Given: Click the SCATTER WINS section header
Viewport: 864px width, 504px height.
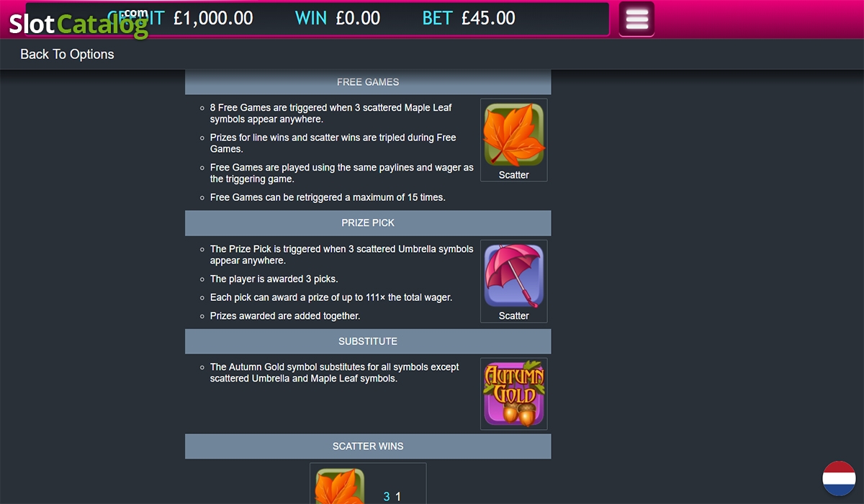Looking at the screenshot, I should 368,446.
